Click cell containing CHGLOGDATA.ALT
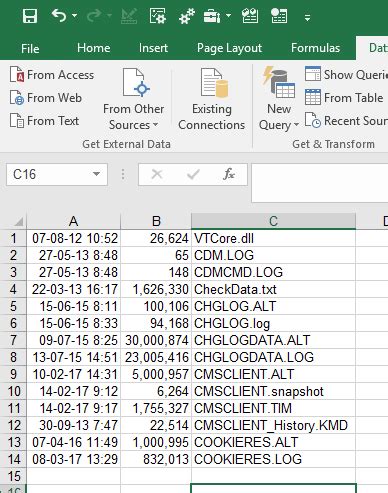 (273, 340)
